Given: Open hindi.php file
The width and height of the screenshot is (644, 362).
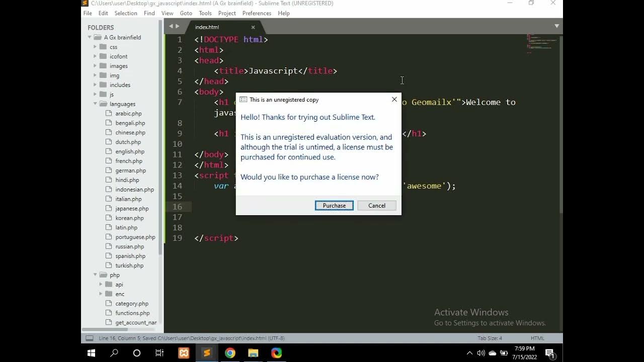Looking at the screenshot, I should click(127, 180).
